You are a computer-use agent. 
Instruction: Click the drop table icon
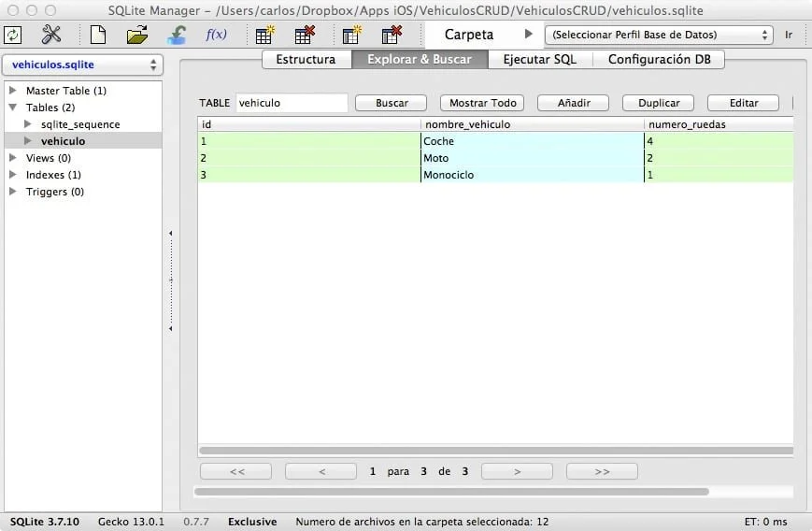click(305, 35)
